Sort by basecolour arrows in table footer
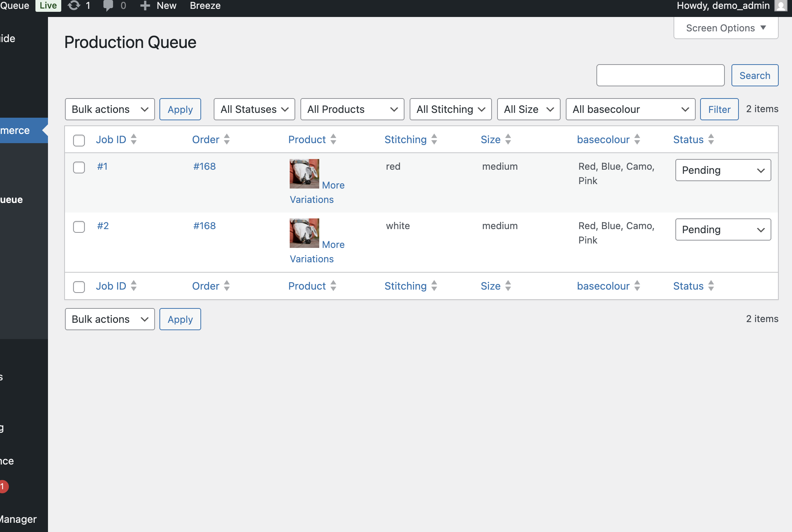The image size is (792, 532). [x=637, y=286]
